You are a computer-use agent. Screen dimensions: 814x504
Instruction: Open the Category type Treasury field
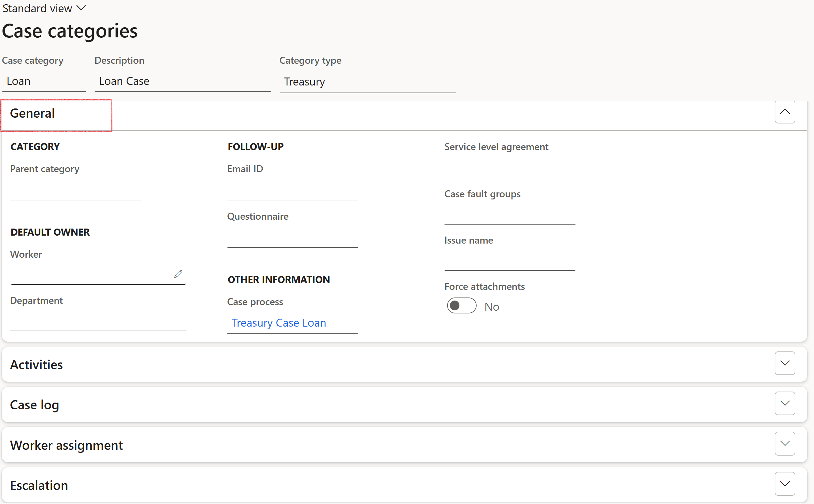(367, 82)
